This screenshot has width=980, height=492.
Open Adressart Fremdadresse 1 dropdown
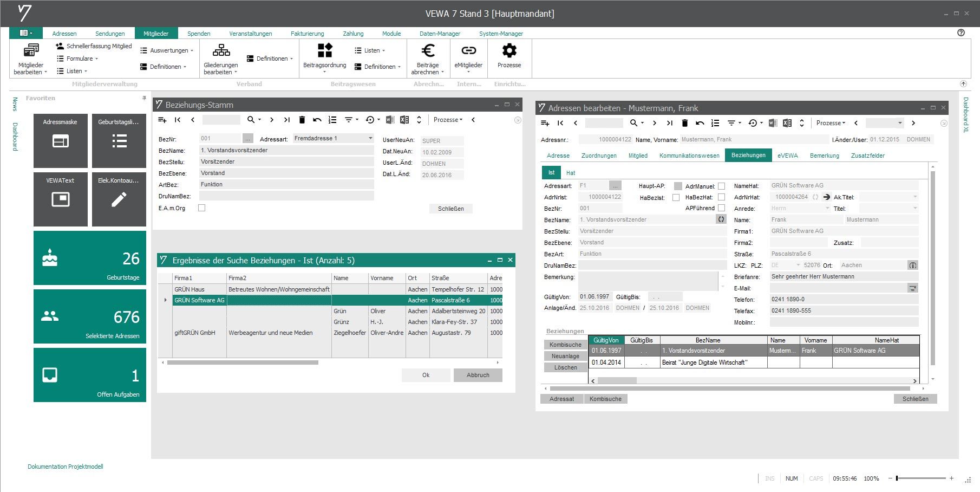(370, 138)
